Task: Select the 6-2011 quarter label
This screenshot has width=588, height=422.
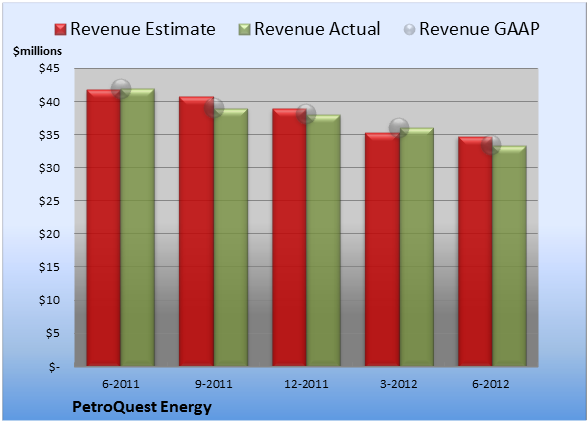Action: tap(121, 384)
